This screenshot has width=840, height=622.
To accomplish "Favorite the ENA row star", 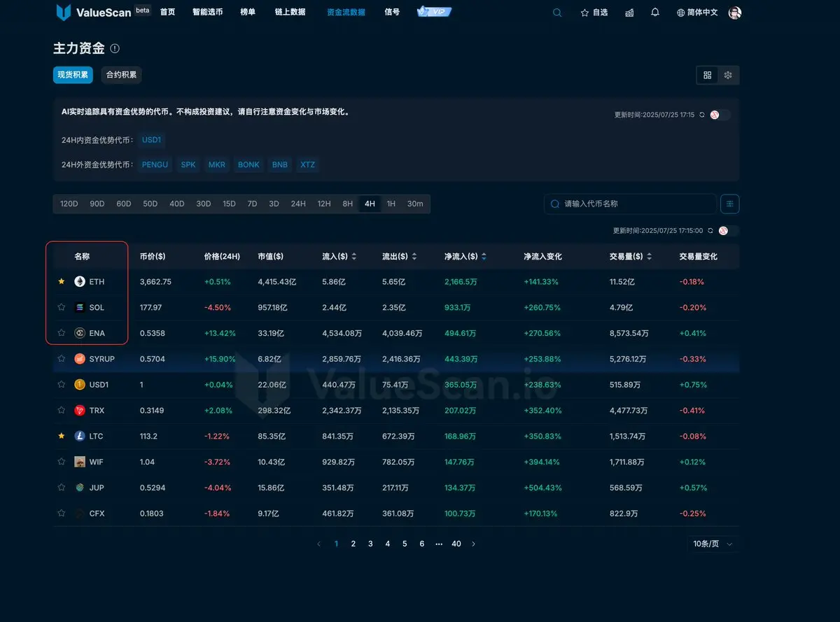I will [x=62, y=333].
